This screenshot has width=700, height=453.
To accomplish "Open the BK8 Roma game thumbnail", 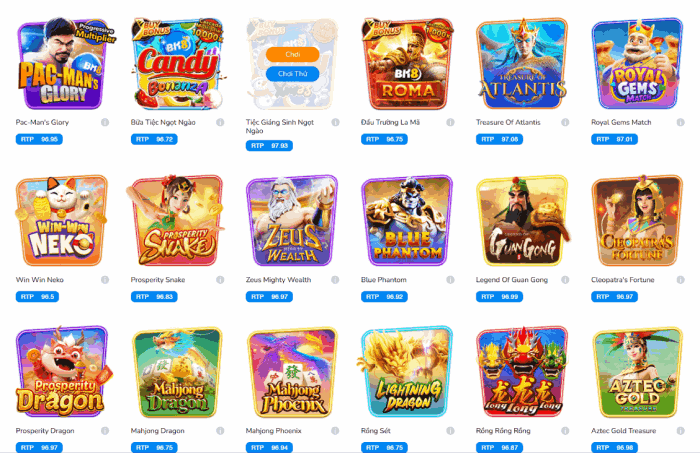I will point(407,63).
